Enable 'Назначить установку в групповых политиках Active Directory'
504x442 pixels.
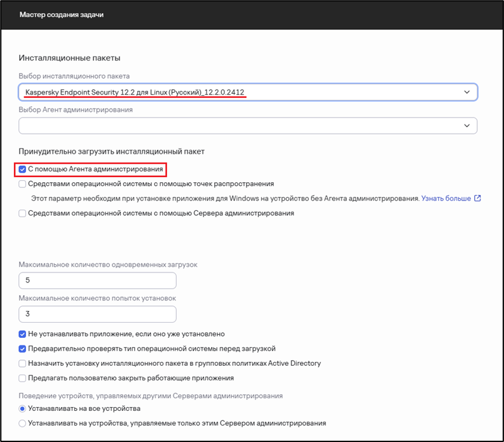22,364
